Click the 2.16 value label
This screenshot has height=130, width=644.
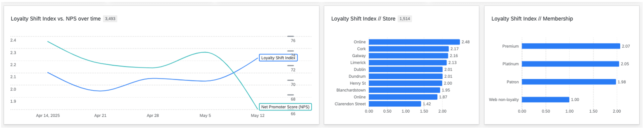[454, 56]
